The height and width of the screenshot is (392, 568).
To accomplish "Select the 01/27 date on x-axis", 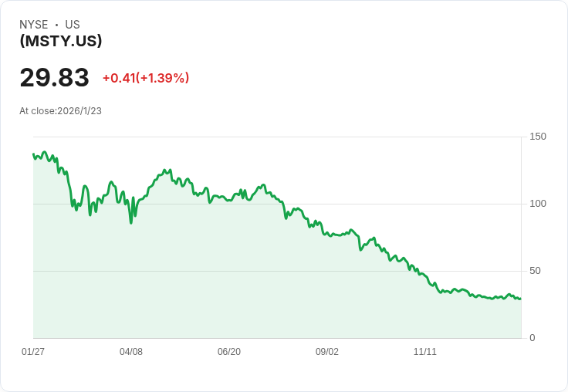I will tap(33, 352).
